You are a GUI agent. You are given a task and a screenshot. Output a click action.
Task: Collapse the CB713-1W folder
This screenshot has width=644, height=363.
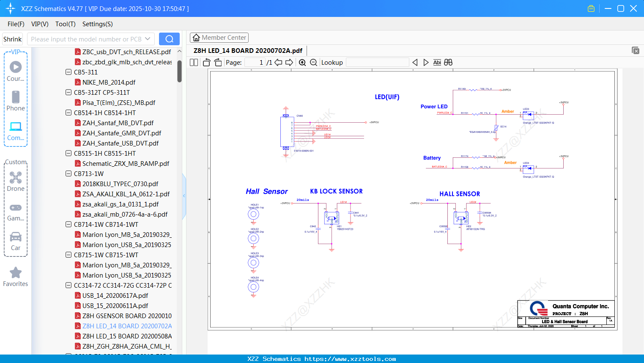click(69, 173)
